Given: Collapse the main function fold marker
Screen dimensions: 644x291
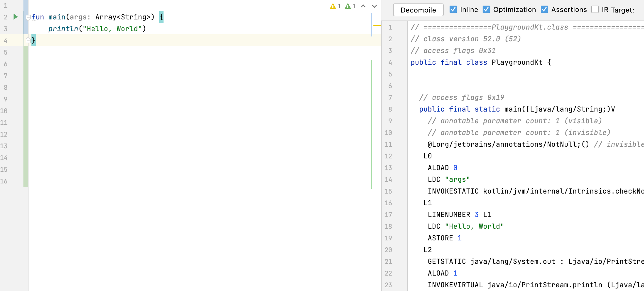Looking at the screenshot, I should click(x=28, y=18).
